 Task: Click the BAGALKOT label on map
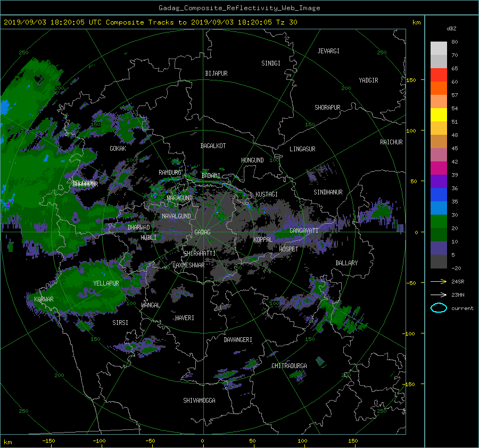click(213, 146)
